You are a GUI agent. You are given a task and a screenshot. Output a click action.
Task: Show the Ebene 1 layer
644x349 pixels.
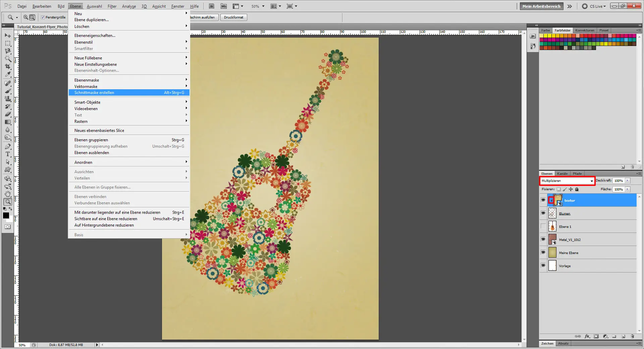point(543,227)
